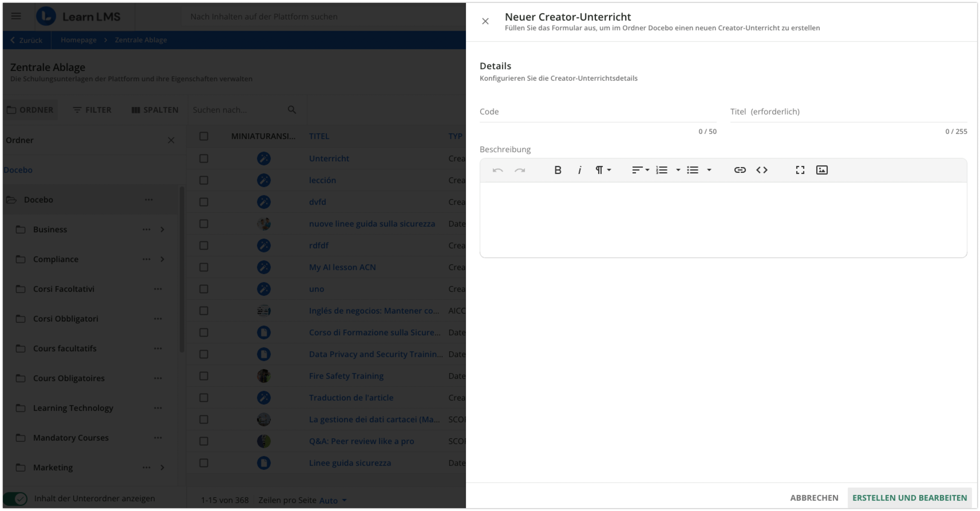
Task: Open options menu for Business folder
Action: 147,229
